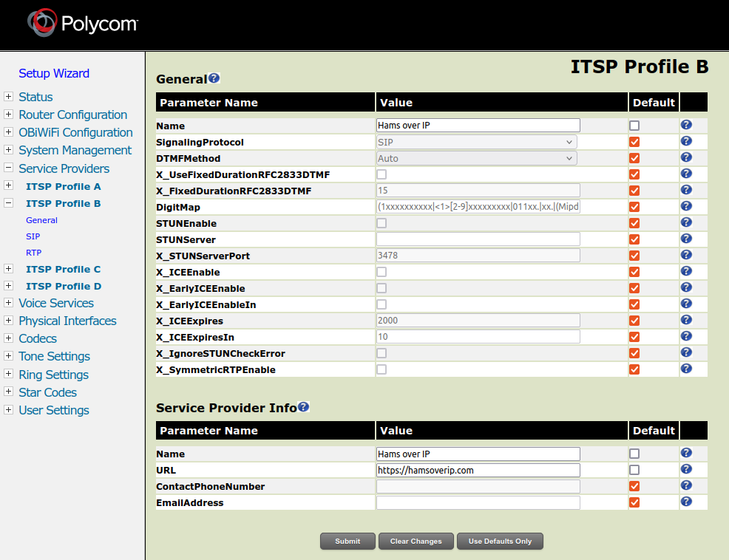The width and height of the screenshot is (729, 560).
Task: Click help icon for X_EarlyICEEnableIn row
Action: pyautogui.click(x=686, y=304)
